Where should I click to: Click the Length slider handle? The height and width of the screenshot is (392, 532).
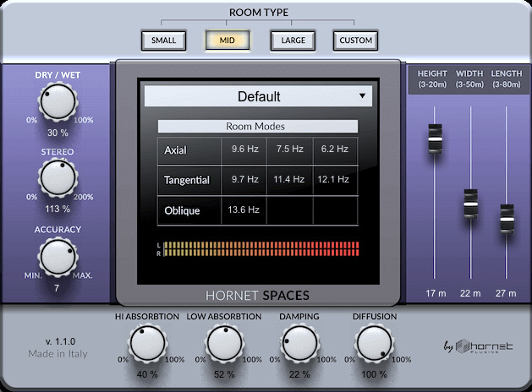pyautogui.click(x=507, y=219)
